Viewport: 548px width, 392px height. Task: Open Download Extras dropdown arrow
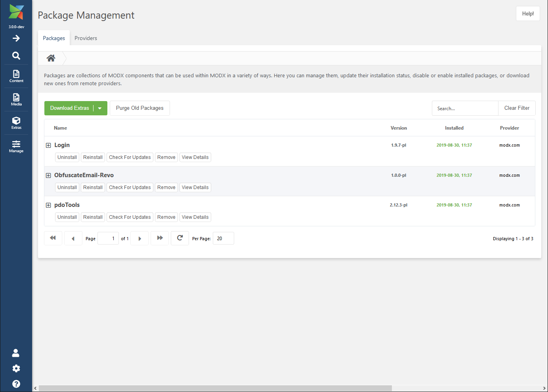100,108
